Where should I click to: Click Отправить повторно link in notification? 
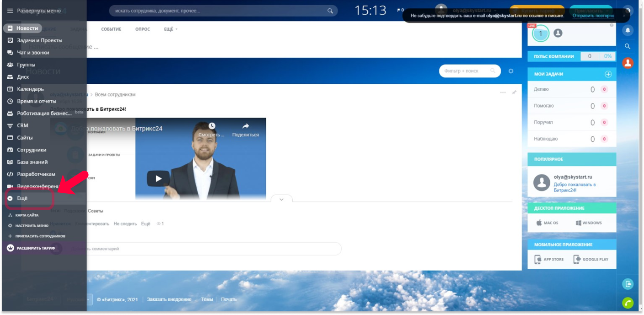pyautogui.click(x=593, y=16)
